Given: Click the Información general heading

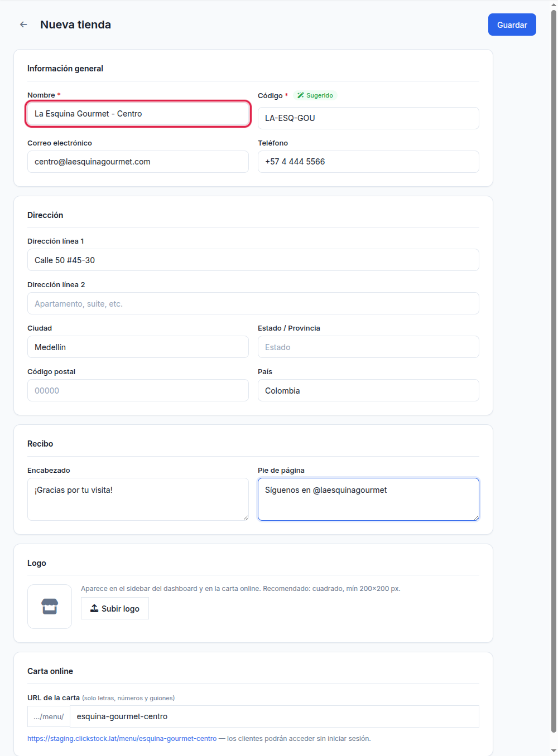Looking at the screenshot, I should pos(65,69).
